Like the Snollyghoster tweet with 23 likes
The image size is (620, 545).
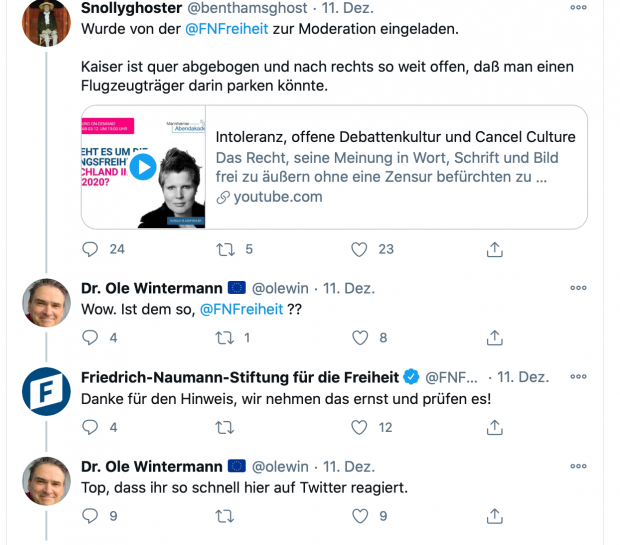(x=359, y=249)
